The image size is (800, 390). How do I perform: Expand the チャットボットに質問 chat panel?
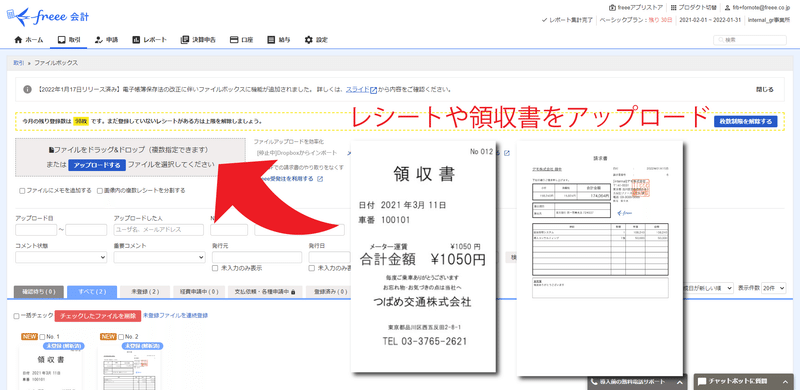743,382
